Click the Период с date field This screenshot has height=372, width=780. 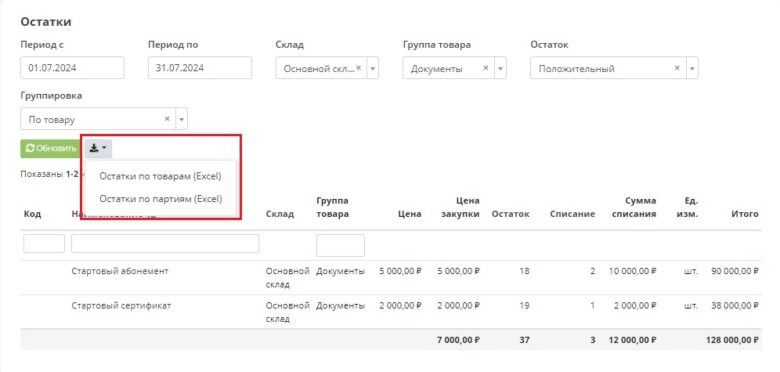pyautogui.click(x=72, y=68)
